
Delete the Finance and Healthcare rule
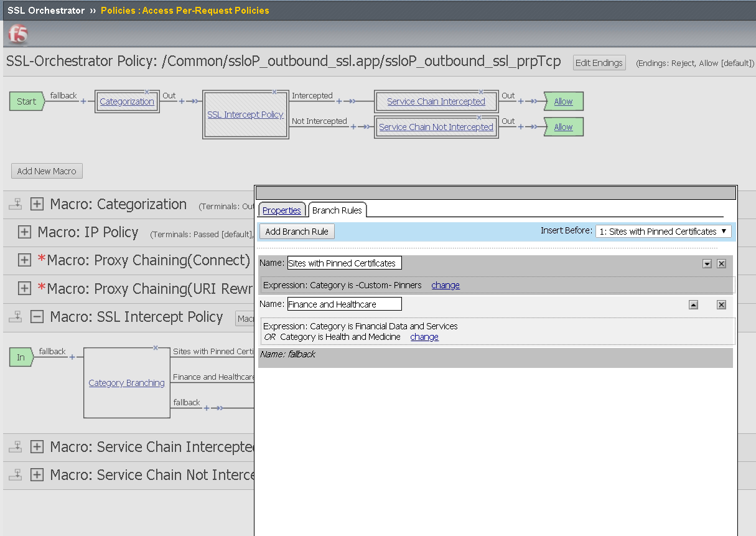pos(721,305)
